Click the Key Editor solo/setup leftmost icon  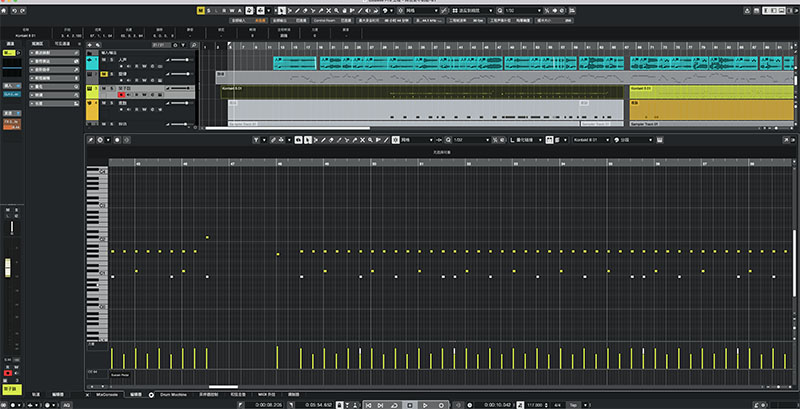click(90, 140)
